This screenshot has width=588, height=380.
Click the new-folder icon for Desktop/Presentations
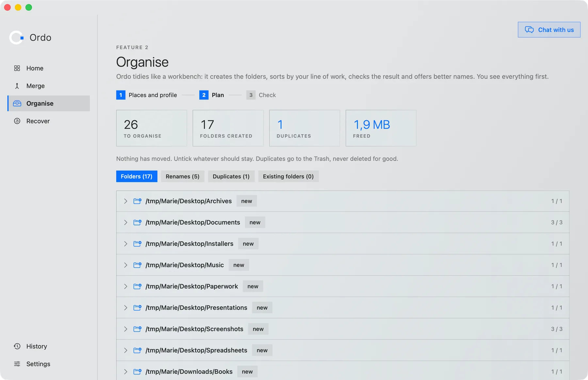[x=138, y=307]
